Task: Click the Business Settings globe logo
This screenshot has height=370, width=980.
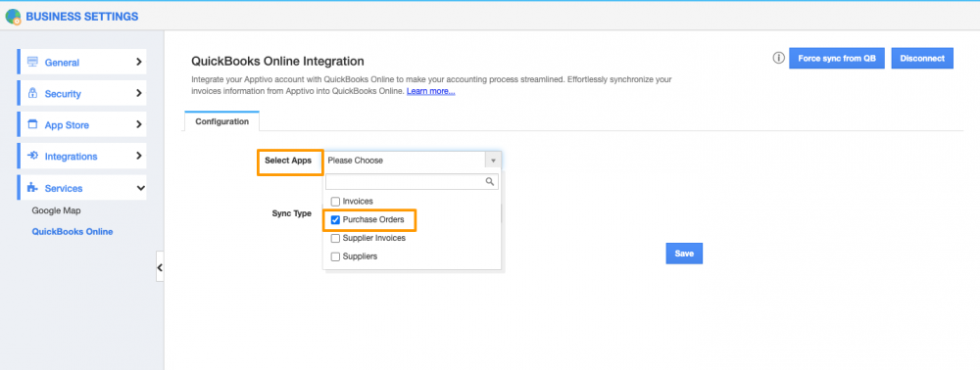Action: pyautogui.click(x=13, y=17)
